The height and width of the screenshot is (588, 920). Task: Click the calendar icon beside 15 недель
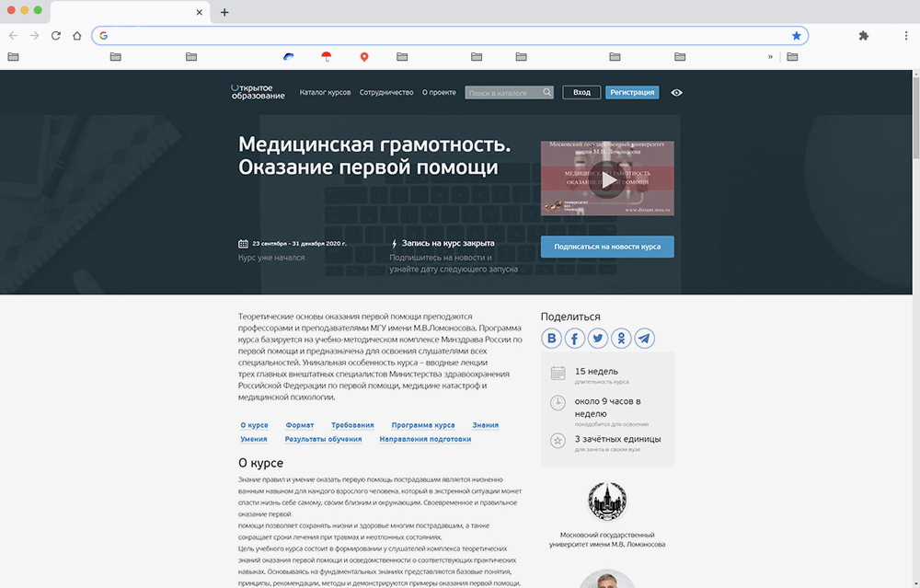click(558, 373)
